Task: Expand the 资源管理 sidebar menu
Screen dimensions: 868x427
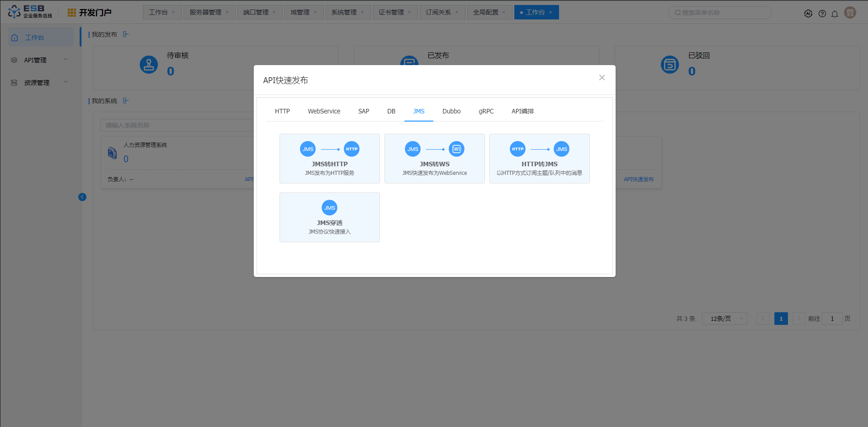Action: (x=40, y=83)
